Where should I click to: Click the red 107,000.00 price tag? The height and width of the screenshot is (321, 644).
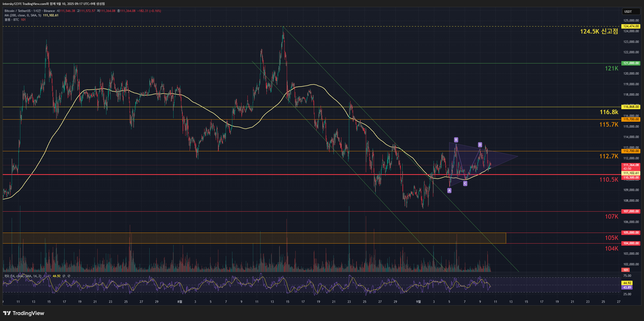pos(631,211)
